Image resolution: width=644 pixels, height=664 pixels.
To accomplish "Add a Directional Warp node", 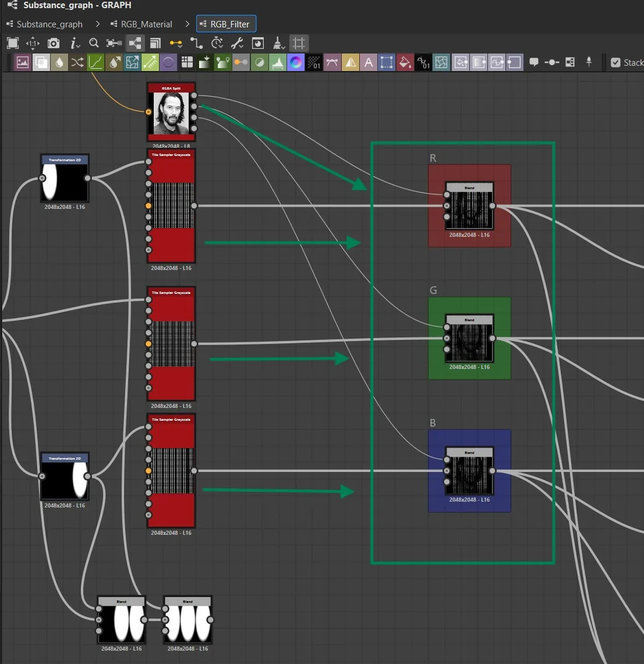I will tap(132, 63).
